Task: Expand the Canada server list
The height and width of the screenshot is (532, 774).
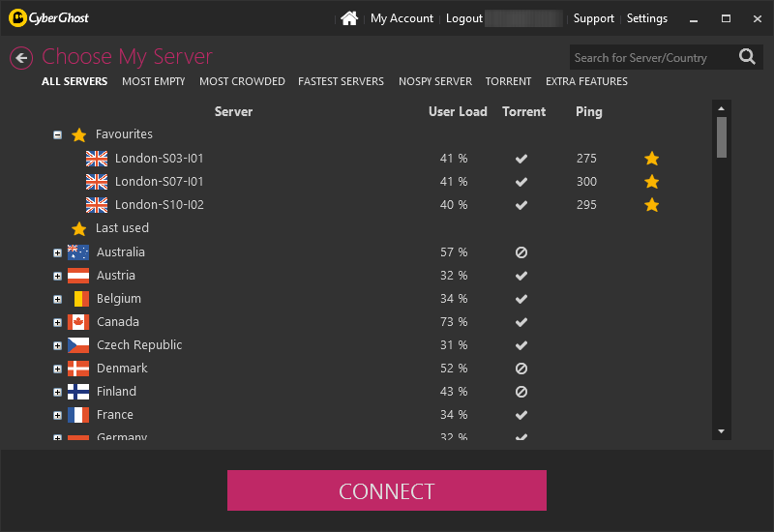Action: (58, 322)
